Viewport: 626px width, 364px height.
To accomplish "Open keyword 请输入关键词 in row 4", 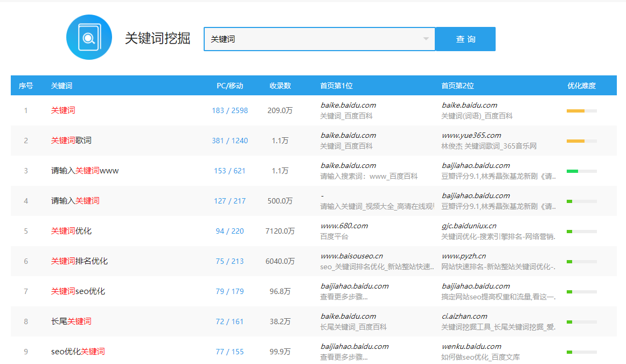I will coord(75,201).
